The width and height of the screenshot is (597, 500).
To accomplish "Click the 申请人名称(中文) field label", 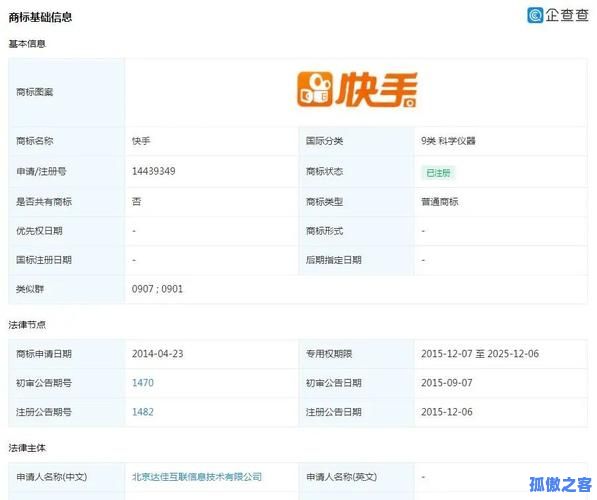I will coord(52,477).
